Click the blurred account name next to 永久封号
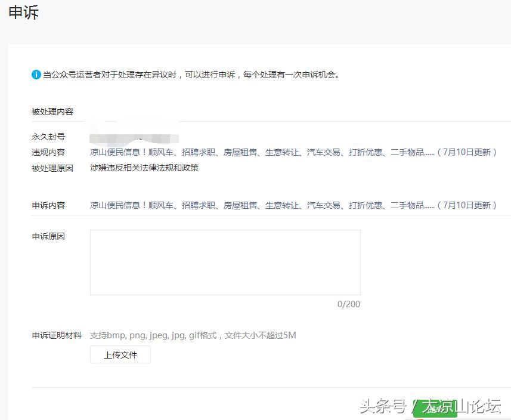This screenshot has height=420, width=511. [134, 136]
